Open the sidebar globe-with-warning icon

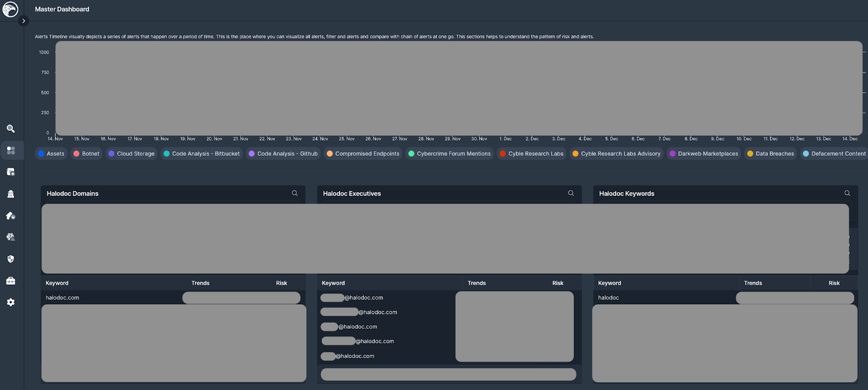(x=11, y=237)
